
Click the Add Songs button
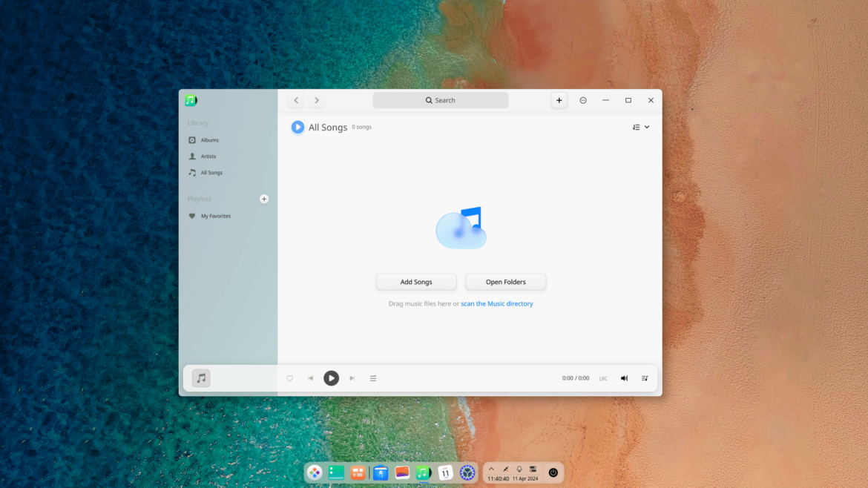416,282
